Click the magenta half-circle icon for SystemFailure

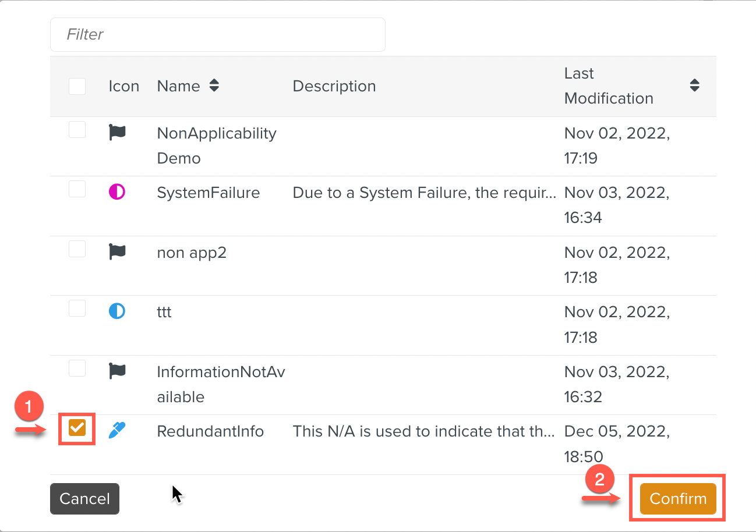tap(117, 192)
